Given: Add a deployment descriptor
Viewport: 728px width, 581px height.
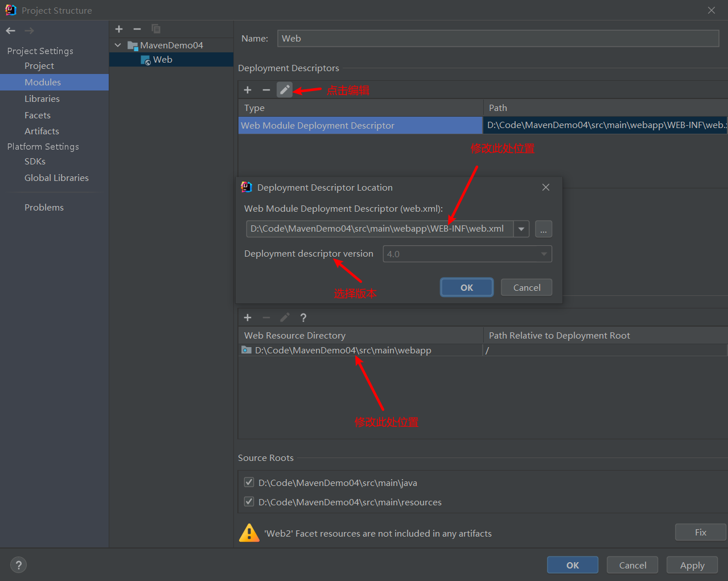Looking at the screenshot, I should pos(248,90).
